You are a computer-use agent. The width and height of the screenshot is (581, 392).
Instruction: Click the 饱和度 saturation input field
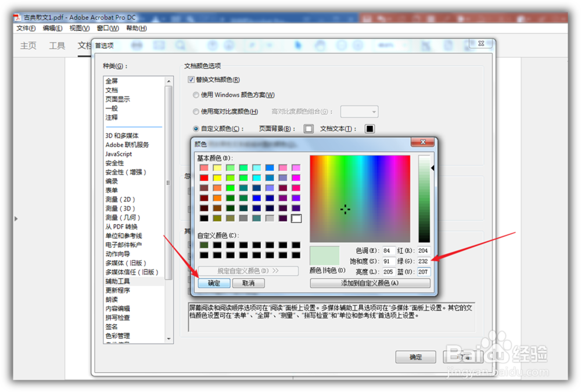point(388,261)
